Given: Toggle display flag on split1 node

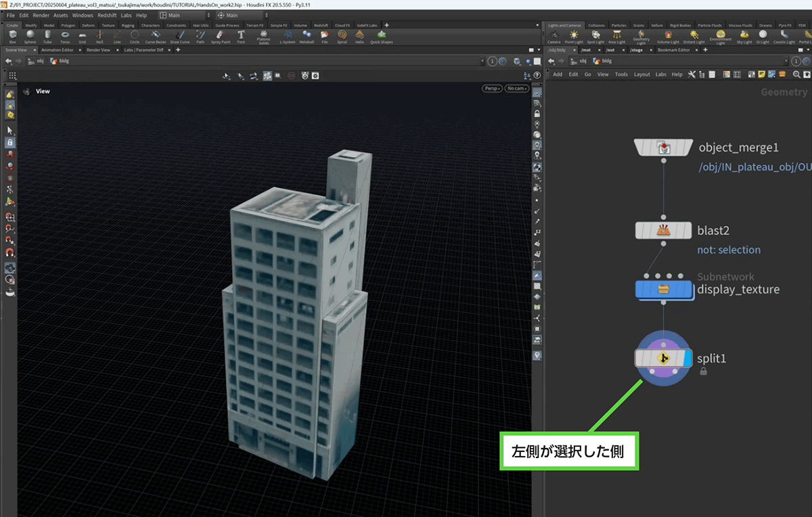Looking at the screenshot, I should point(686,359).
